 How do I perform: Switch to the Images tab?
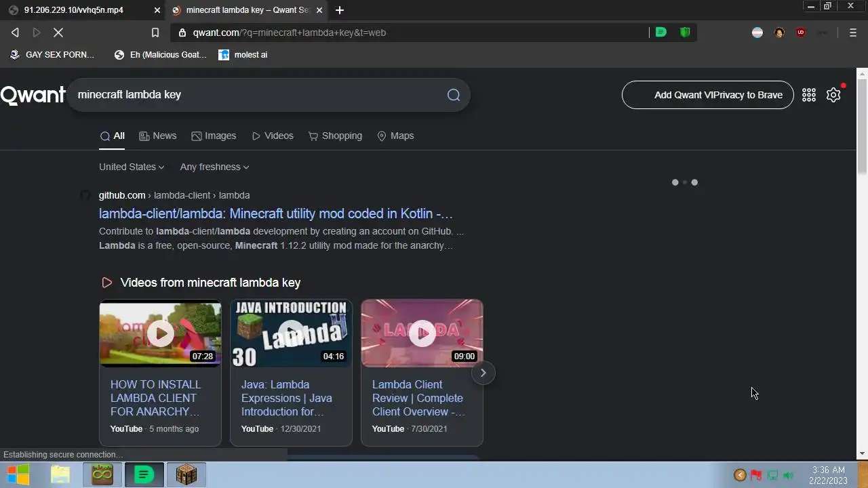214,136
